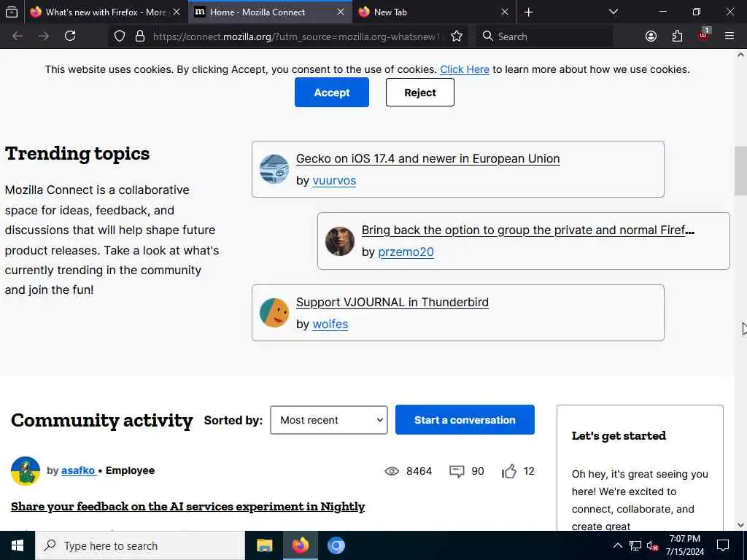Open File Explorer from the taskbar

[x=264, y=545]
